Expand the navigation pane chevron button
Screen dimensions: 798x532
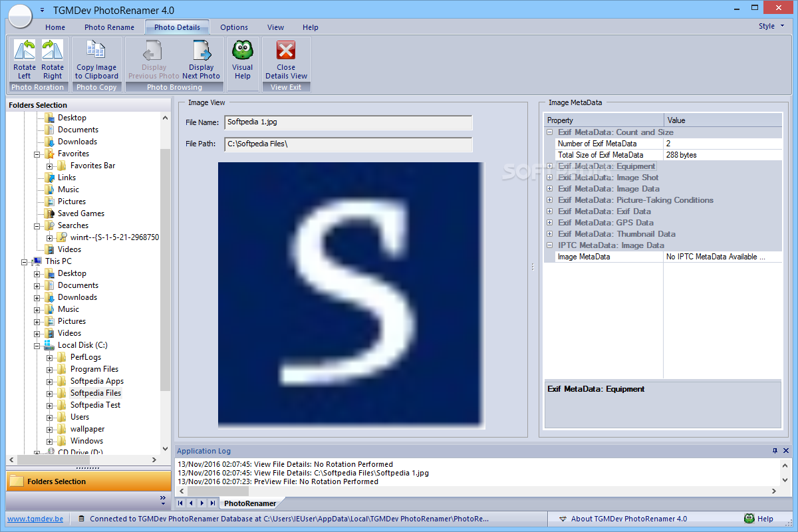[x=163, y=498]
